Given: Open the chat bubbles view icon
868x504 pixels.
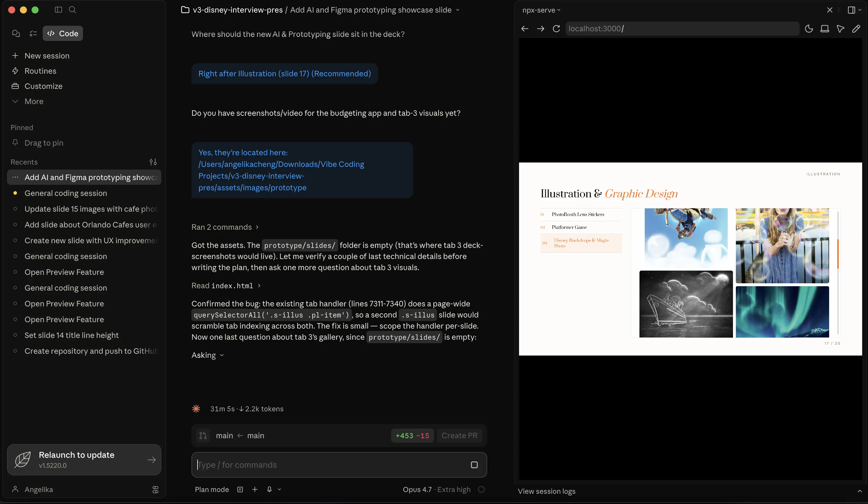Looking at the screenshot, I should pyautogui.click(x=16, y=33).
